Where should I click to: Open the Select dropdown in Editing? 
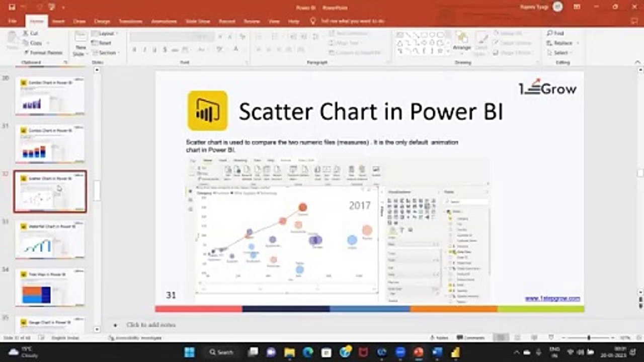560,53
